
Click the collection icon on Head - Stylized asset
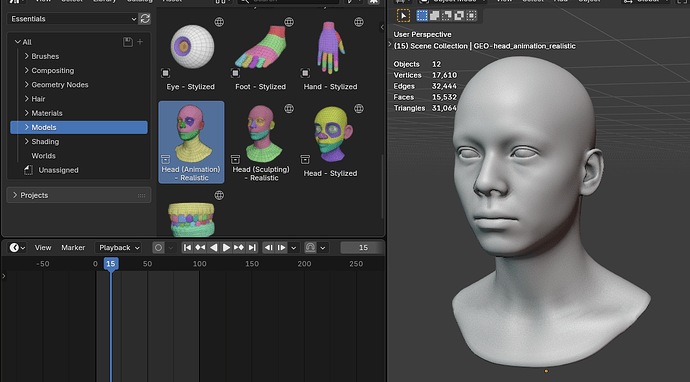[305, 159]
